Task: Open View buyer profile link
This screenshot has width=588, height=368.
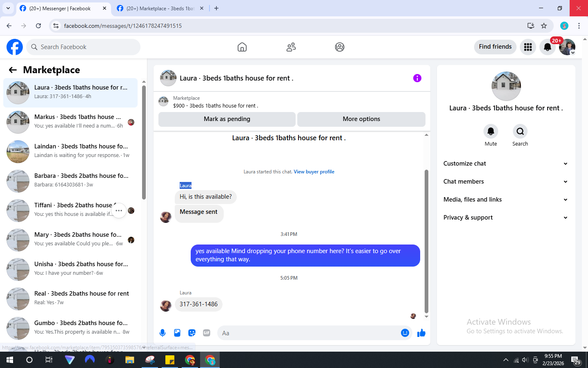Action: coord(314,172)
